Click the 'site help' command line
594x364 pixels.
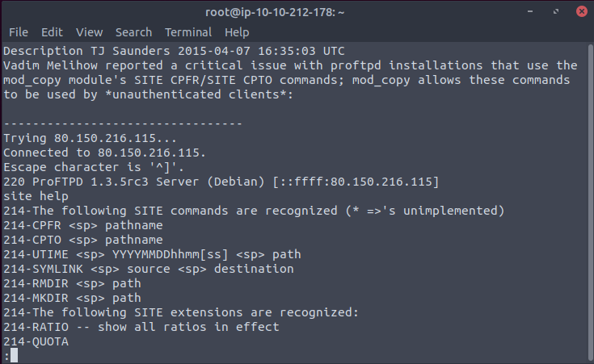pyautogui.click(x=36, y=196)
